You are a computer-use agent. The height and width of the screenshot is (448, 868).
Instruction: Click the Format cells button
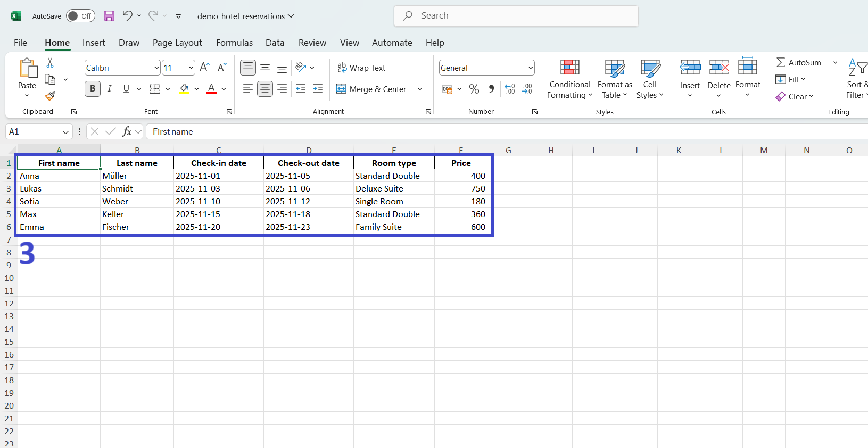pos(748,74)
